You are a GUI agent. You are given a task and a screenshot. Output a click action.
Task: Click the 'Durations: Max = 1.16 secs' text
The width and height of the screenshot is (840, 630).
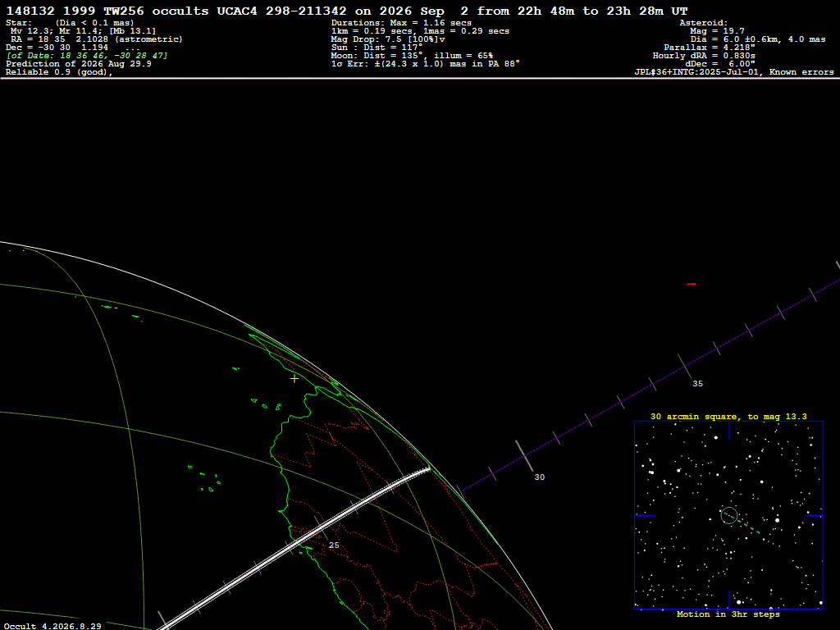[401, 23]
